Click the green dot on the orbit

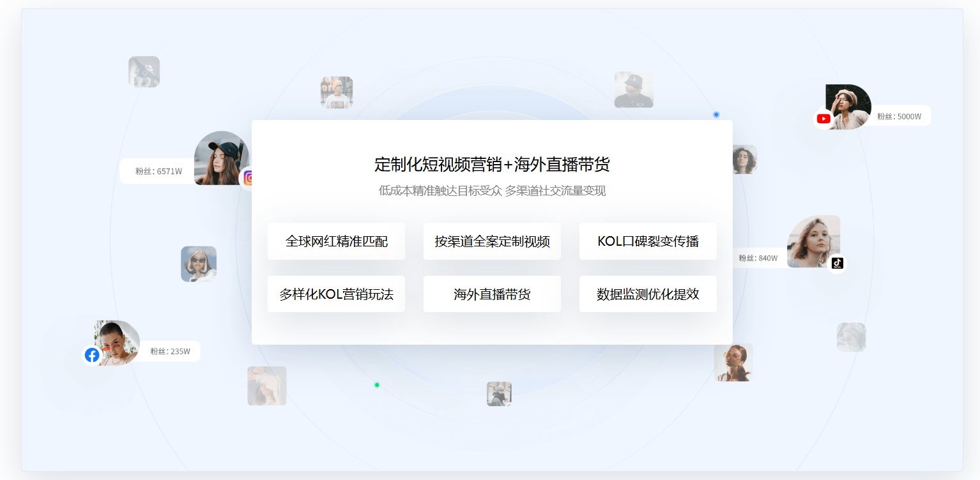tap(377, 385)
